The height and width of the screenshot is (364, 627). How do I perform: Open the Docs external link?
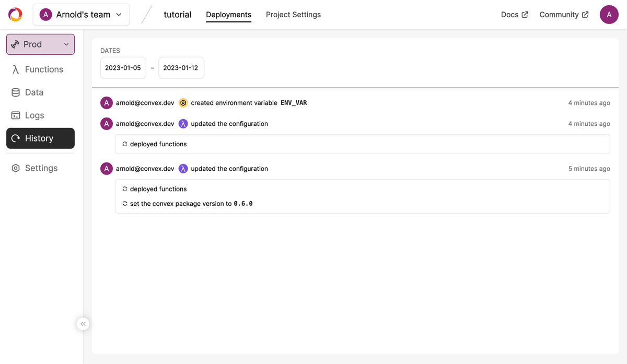tap(514, 15)
